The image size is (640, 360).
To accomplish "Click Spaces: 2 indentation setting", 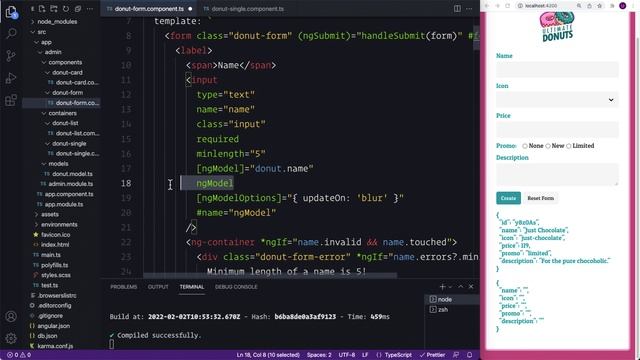I will pyautogui.click(x=319, y=355).
